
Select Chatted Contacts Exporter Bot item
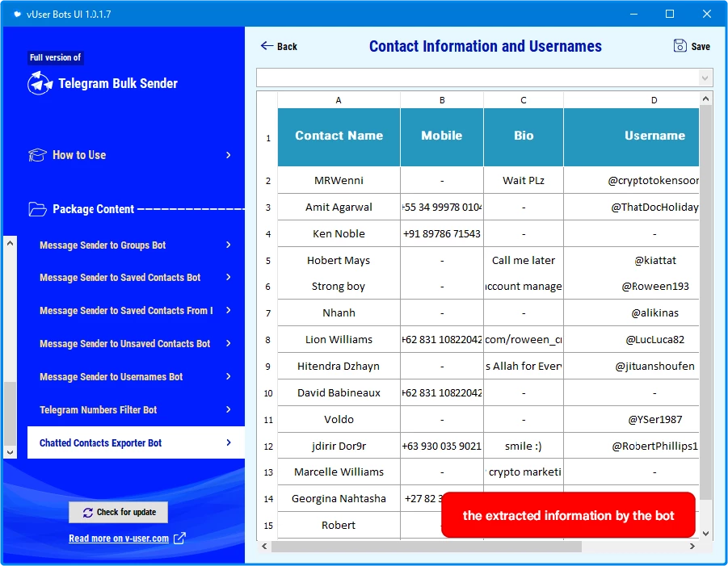[x=136, y=442]
